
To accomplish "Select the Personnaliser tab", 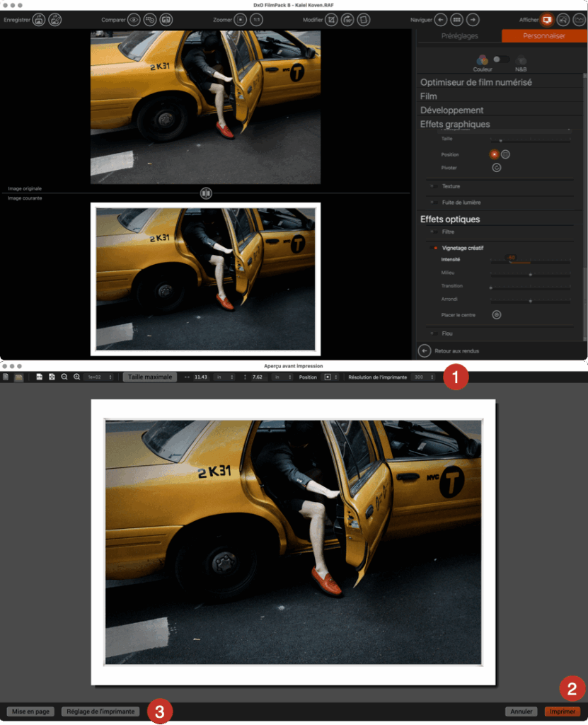I will click(543, 36).
